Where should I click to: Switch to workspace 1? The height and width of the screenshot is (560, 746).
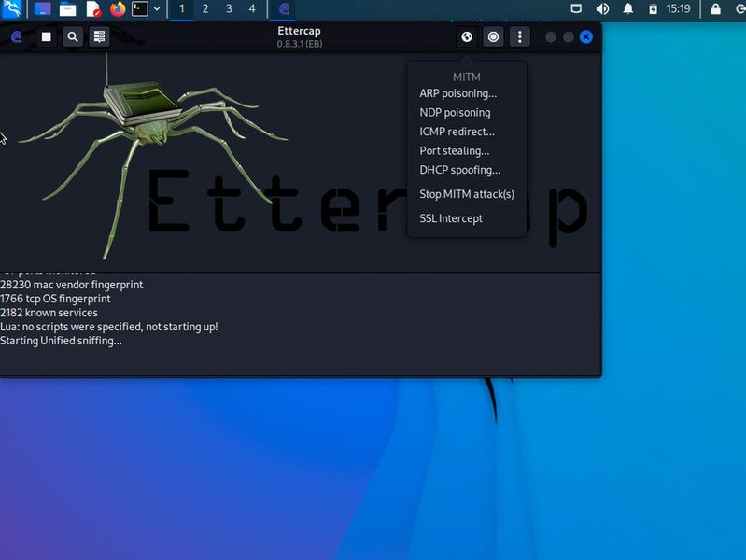(182, 9)
